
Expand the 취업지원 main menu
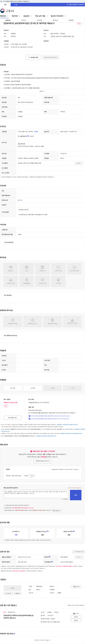(x=16, y=16)
